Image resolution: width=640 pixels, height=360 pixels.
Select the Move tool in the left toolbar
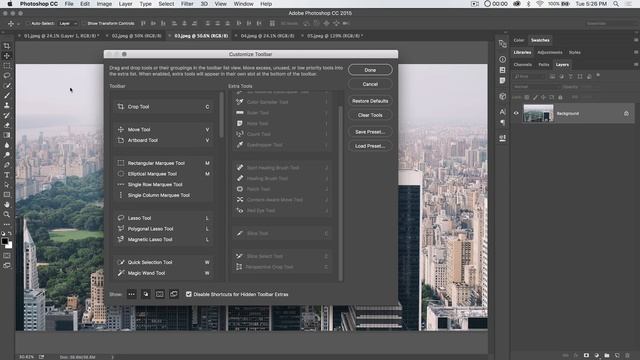pos(7,56)
